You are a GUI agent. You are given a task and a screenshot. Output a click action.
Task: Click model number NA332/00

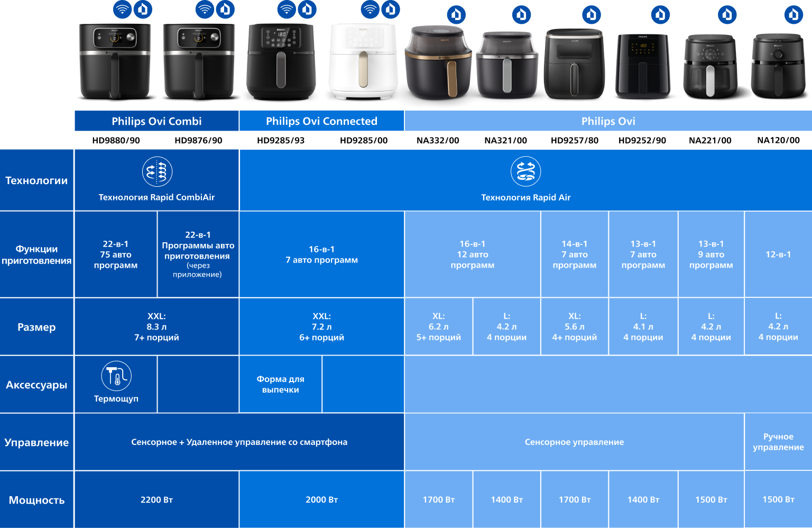tap(438, 140)
